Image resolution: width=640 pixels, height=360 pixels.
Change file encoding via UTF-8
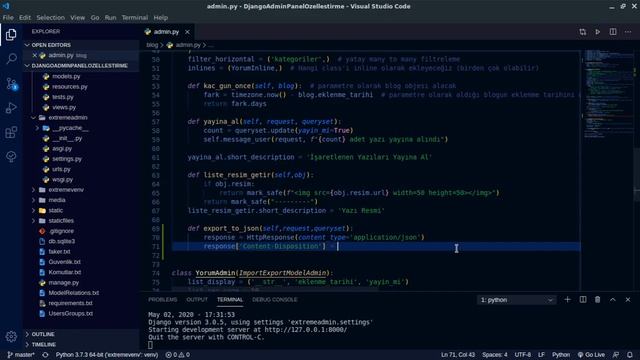click(522, 355)
